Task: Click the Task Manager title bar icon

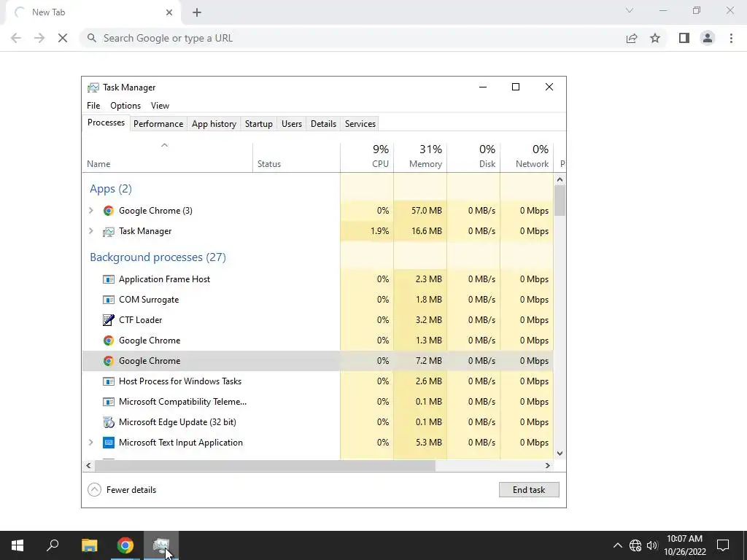Action: coord(93,87)
